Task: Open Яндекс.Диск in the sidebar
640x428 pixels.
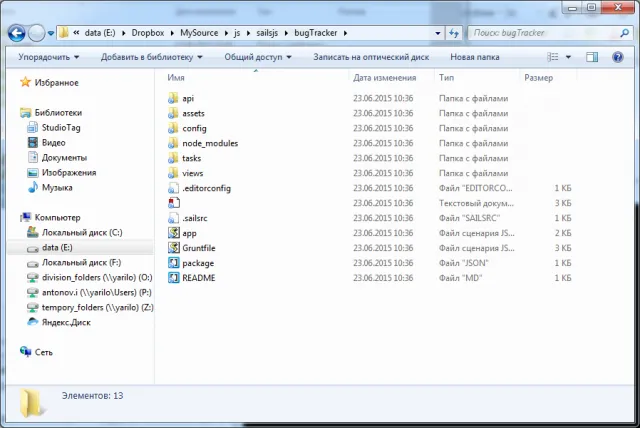Action: click(66, 322)
